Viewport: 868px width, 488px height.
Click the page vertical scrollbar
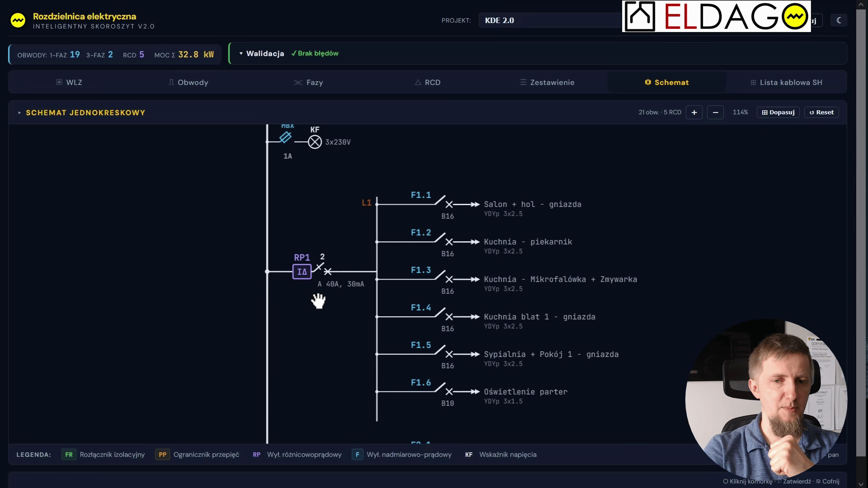pyautogui.click(x=861, y=244)
